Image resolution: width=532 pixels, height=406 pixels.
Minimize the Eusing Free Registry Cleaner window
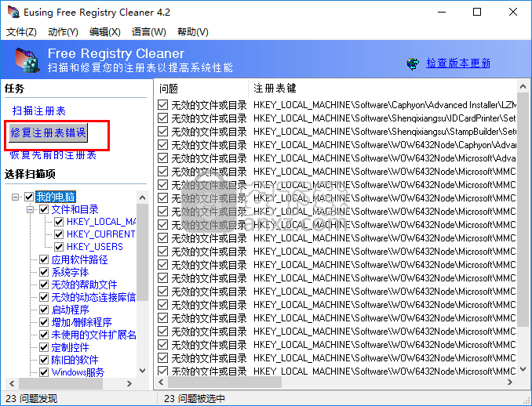(x=442, y=13)
